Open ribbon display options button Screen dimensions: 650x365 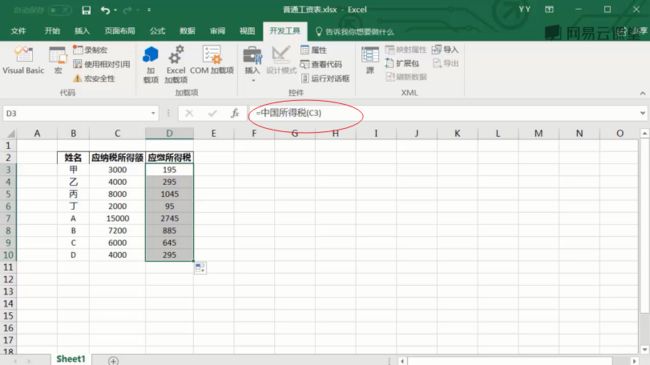click(549, 10)
